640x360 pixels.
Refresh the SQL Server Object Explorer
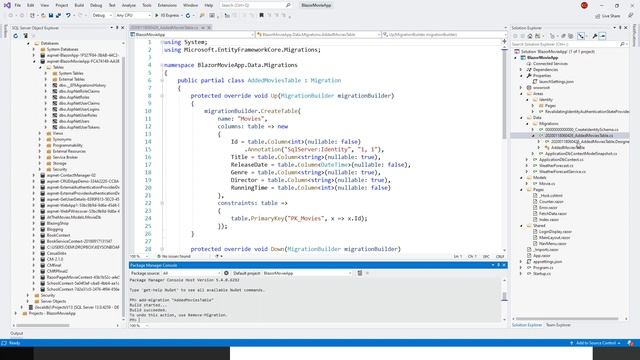tap(16, 36)
